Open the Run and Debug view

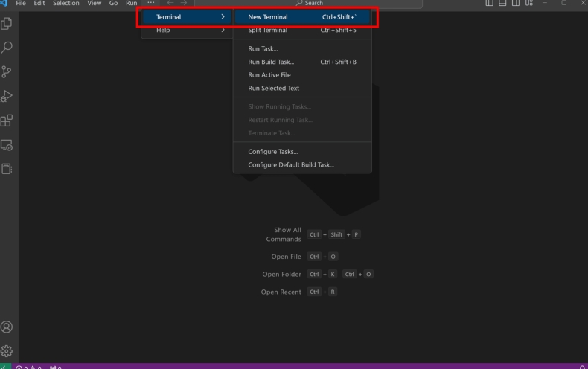[x=8, y=96]
